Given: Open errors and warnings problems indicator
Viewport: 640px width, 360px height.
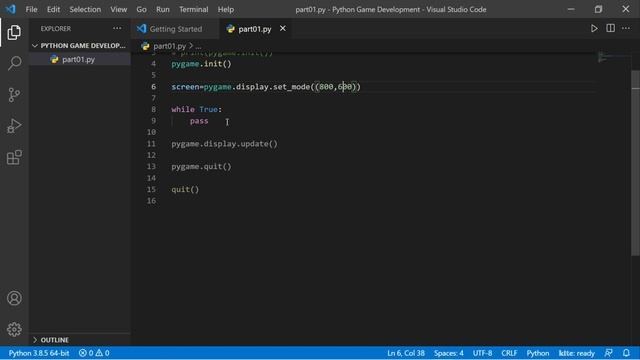Looking at the screenshot, I should coord(94,353).
